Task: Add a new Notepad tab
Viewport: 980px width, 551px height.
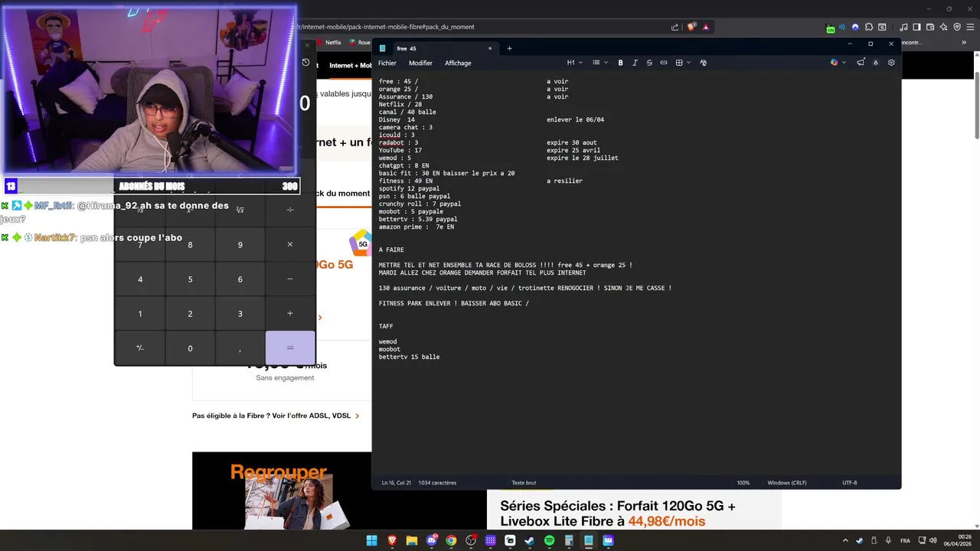Action: (x=509, y=48)
